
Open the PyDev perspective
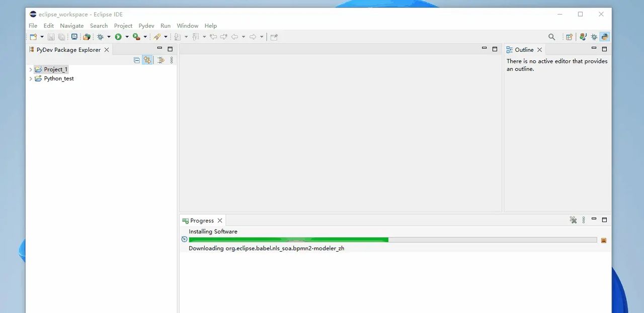tap(605, 37)
